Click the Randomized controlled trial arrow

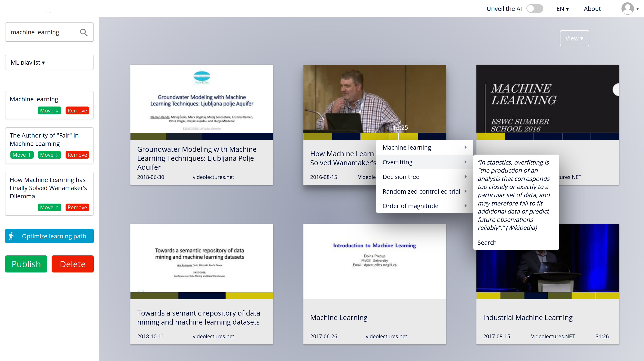(x=465, y=191)
